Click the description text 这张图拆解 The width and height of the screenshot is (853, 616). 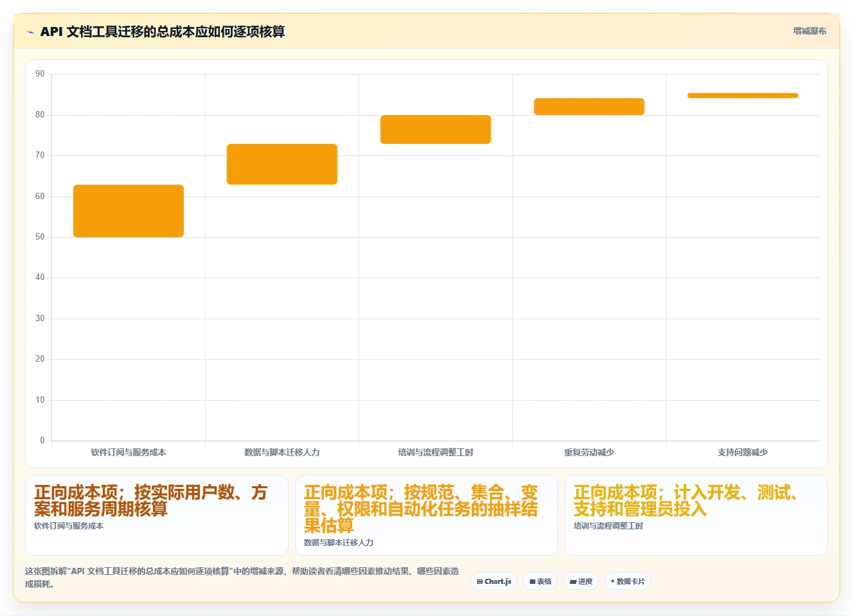[242, 577]
